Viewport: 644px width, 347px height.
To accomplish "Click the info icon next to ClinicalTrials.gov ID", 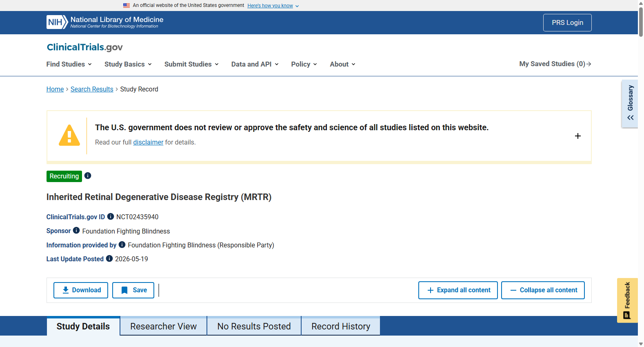I will click(111, 216).
